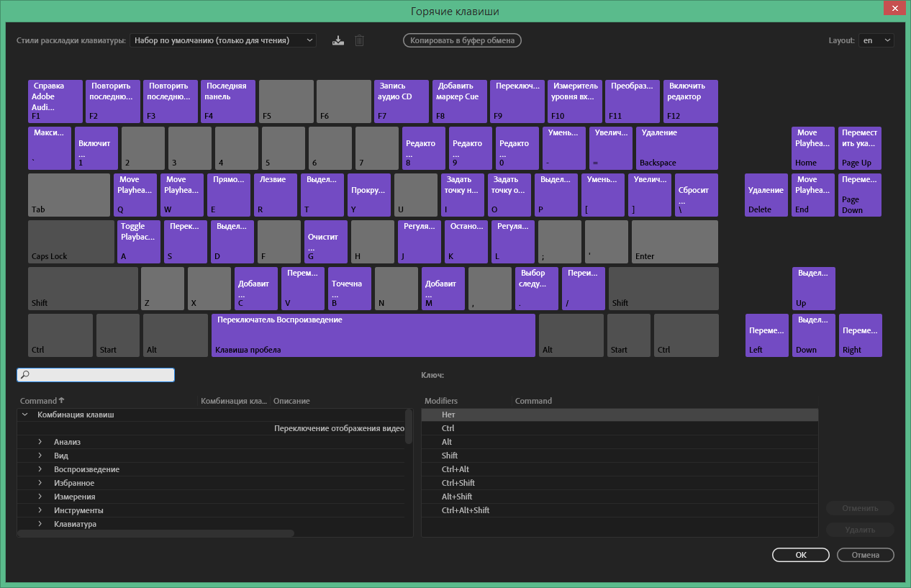
Task: Expand the Воспроизведение category
Action: (40, 469)
